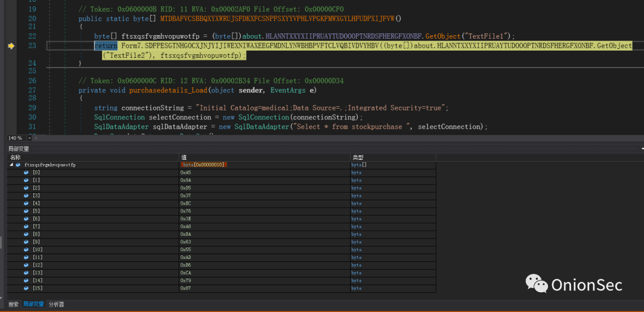This screenshot has width=644, height=312.
Task: Click the field icon of element [7]
Action: pyautogui.click(x=26, y=227)
